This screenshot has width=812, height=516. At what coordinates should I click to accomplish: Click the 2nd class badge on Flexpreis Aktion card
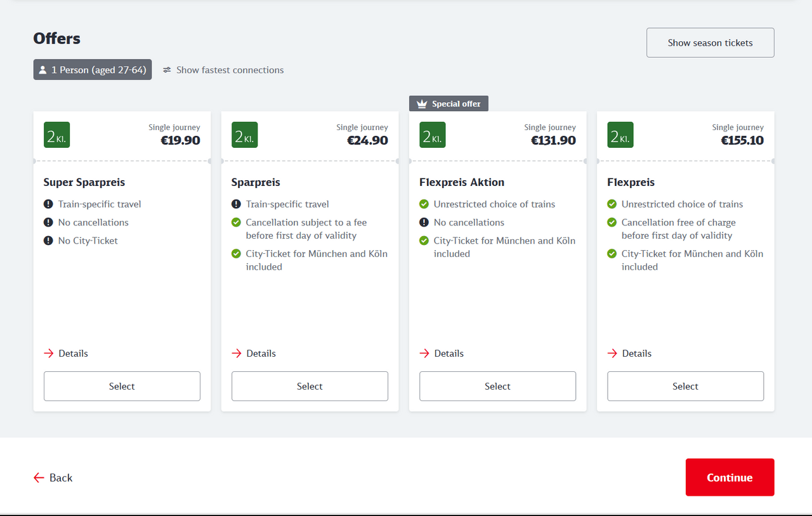(x=432, y=135)
